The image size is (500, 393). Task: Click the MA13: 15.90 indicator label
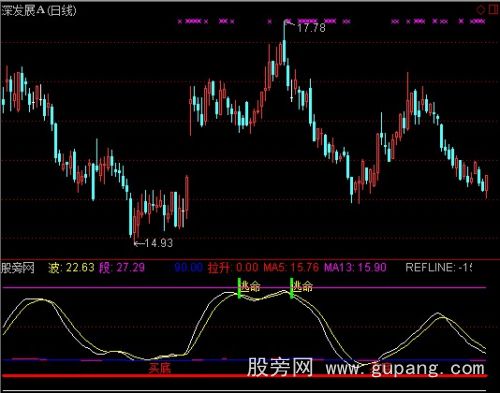[355, 267]
